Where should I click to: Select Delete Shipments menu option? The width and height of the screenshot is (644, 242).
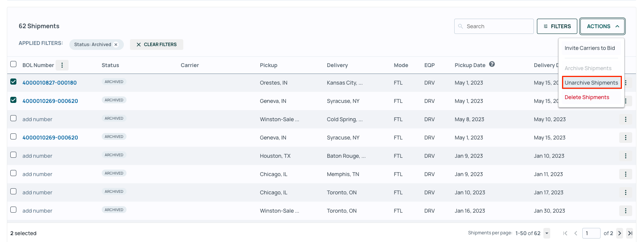[587, 97]
